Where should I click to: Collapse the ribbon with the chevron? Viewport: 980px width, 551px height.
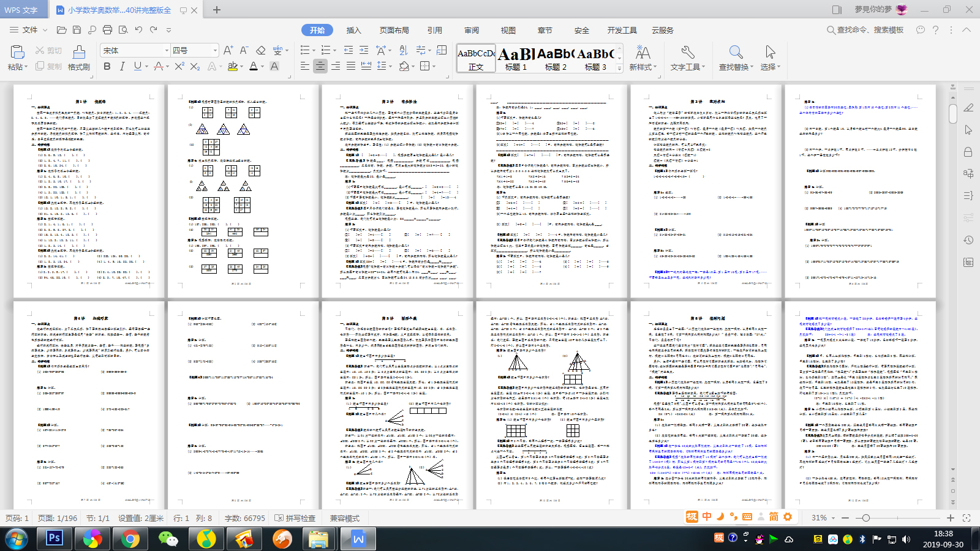coord(967,30)
